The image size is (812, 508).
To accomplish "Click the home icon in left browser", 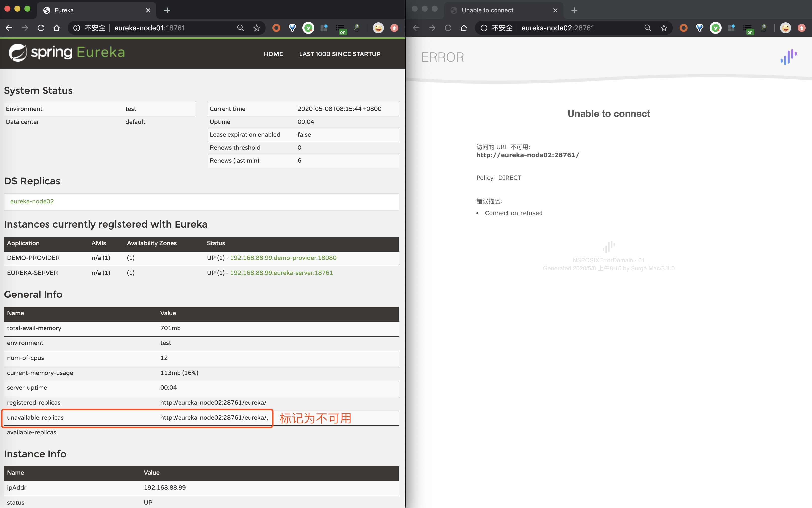I will (57, 28).
